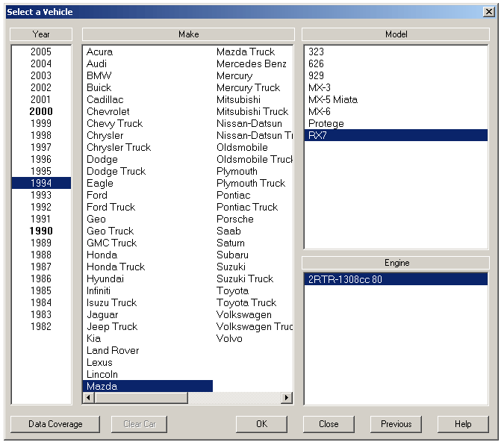The height and width of the screenshot is (442, 504).
Task: Click the Make list right scroll arrow
Action: [286, 398]
